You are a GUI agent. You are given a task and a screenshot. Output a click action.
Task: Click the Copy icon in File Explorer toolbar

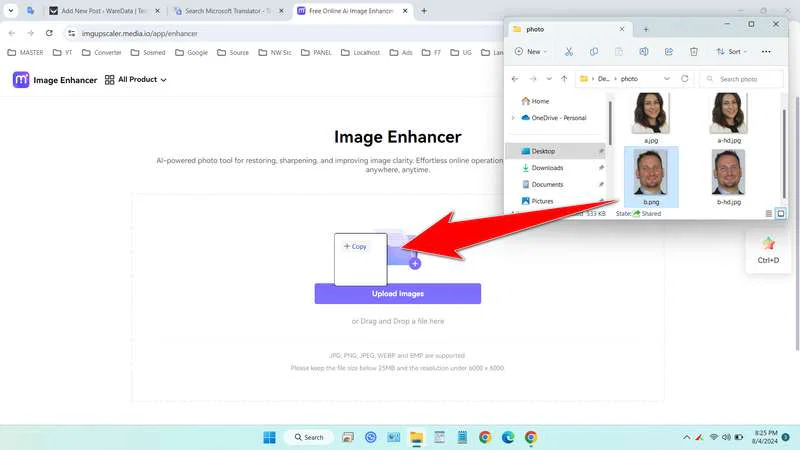click(594, 52)
